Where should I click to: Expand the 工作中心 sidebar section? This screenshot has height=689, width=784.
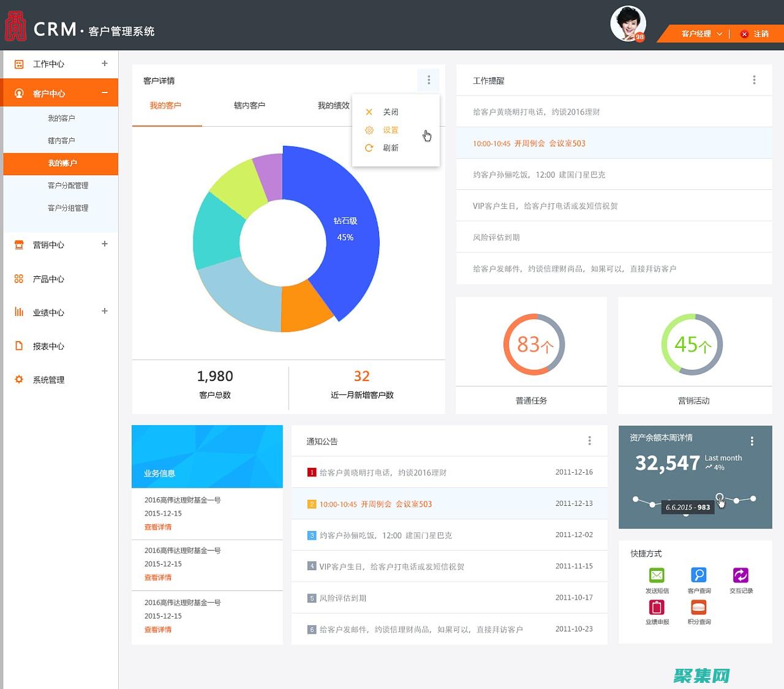coord(104,64)
